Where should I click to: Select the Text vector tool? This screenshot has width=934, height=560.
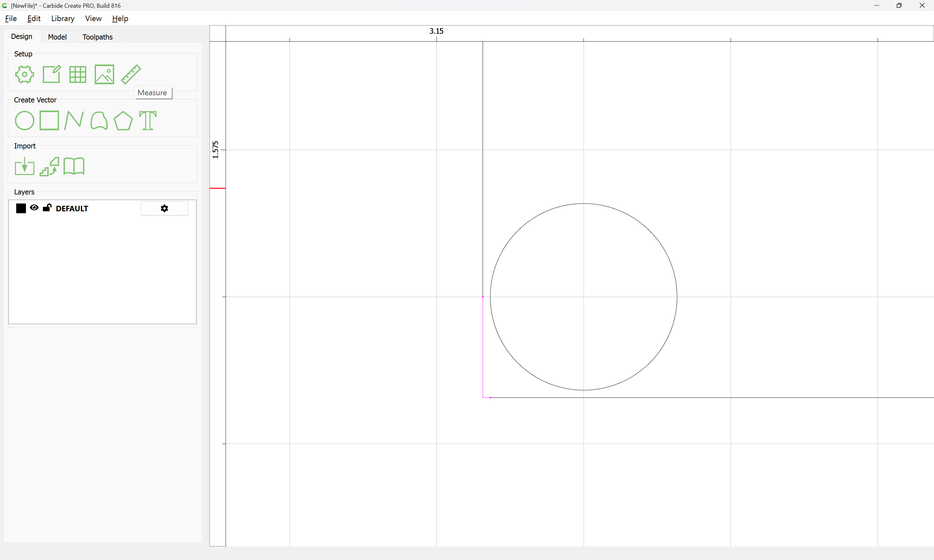point(148,121)
